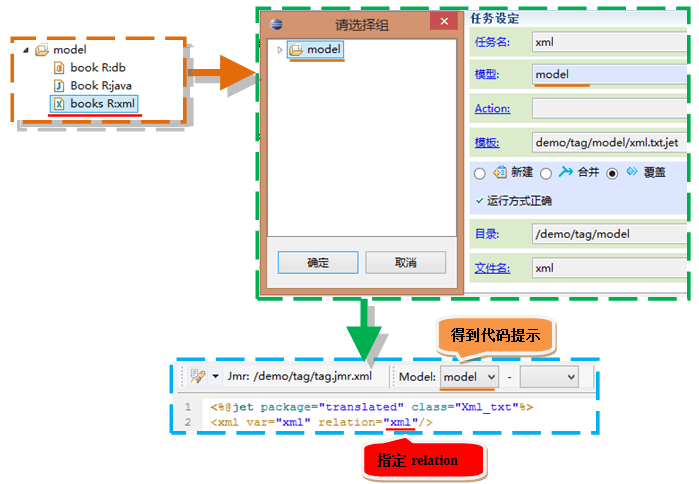Select the book R:db tree entry
Viewport: 699px width, 484px height.
90,68
